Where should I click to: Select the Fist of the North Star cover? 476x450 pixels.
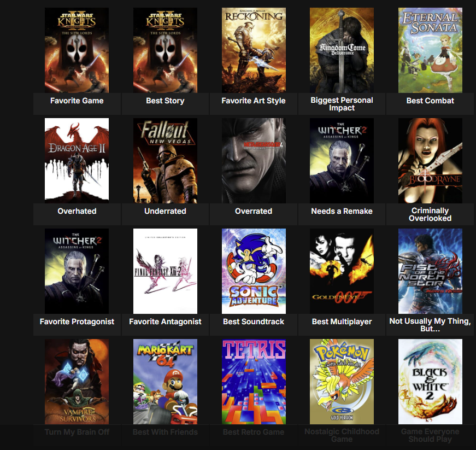pyautogui.click(x=430, y=271)
